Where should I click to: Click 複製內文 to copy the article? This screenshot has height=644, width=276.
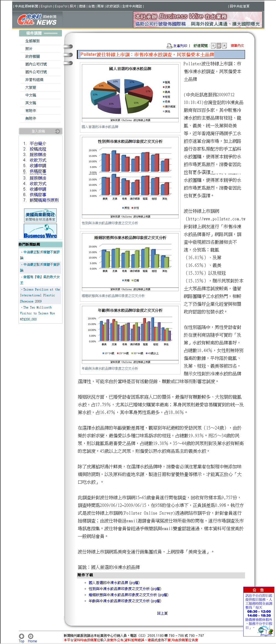(237, 46)
